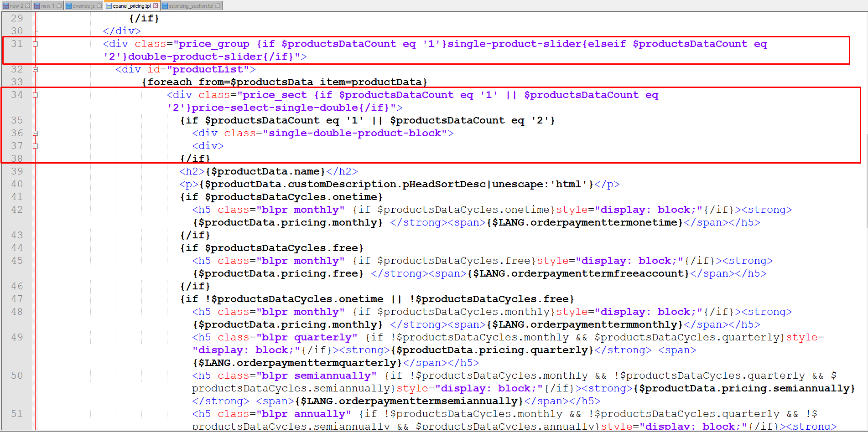
Task: Collapse the fold marker on line 31
Action: click(x=35, y=44)
